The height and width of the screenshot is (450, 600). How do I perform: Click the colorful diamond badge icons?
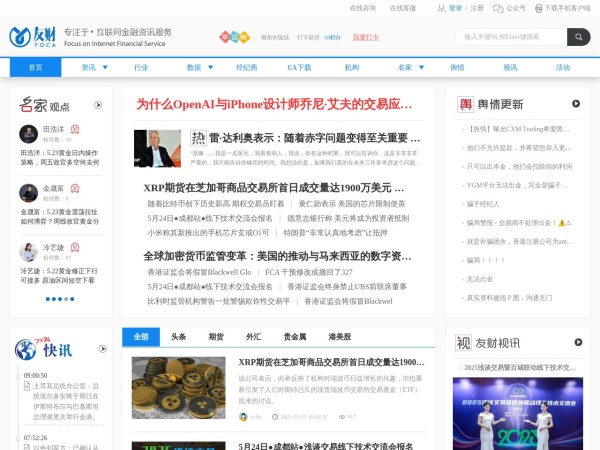[235, 37]
